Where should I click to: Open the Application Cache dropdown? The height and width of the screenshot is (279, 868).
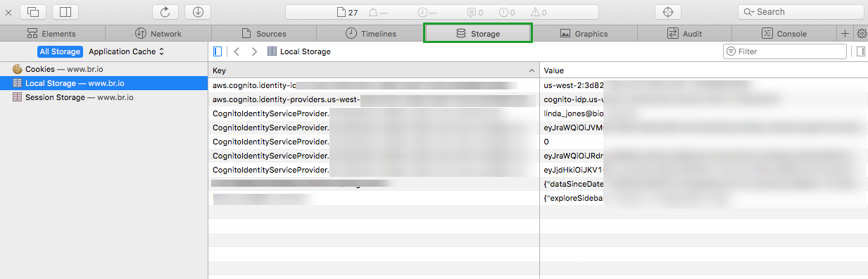(x=127, y=51)
